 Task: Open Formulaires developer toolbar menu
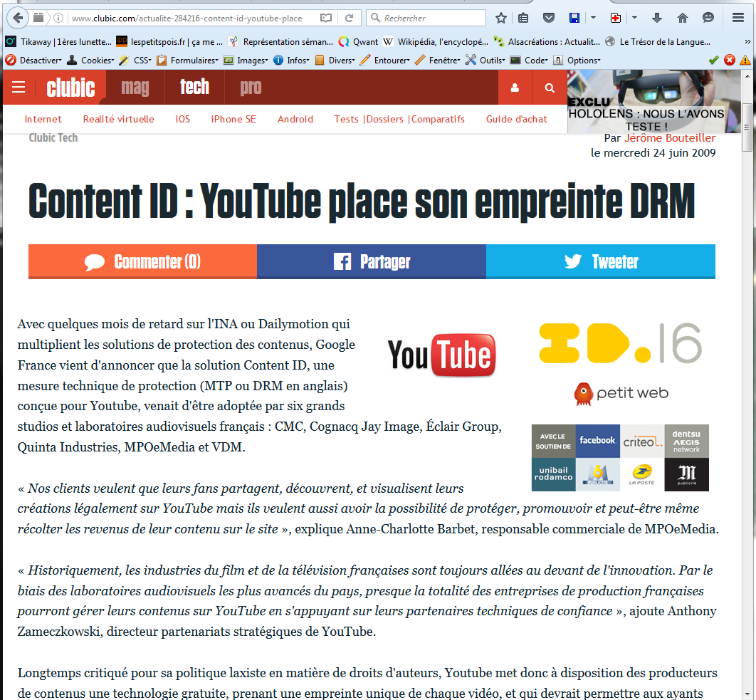(187, 61)
